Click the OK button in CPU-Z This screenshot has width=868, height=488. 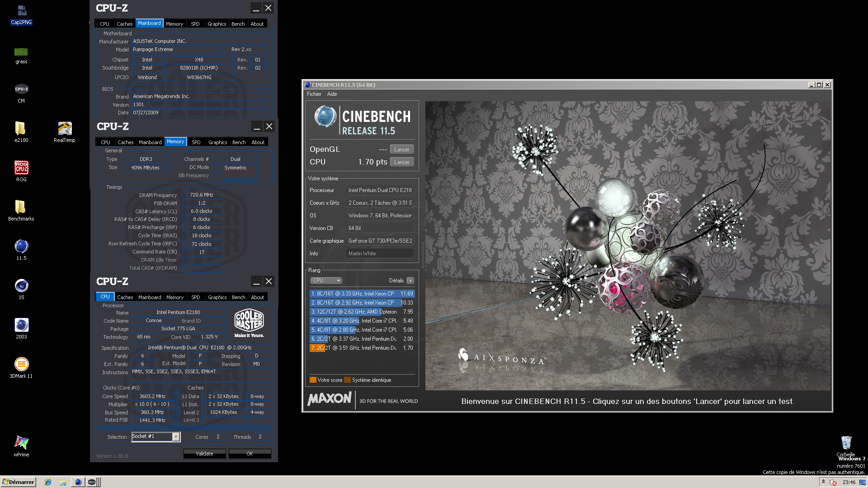pyautogui.click(x=250, y=454)
